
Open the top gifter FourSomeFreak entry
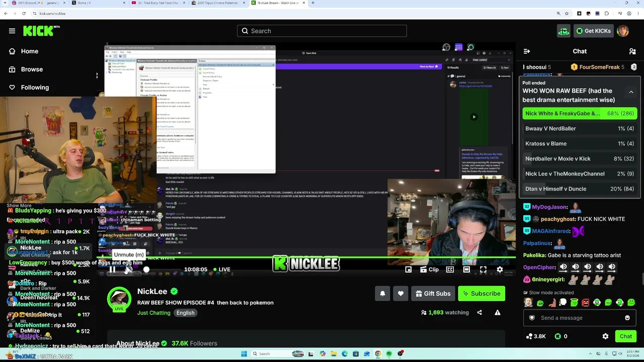598,67
